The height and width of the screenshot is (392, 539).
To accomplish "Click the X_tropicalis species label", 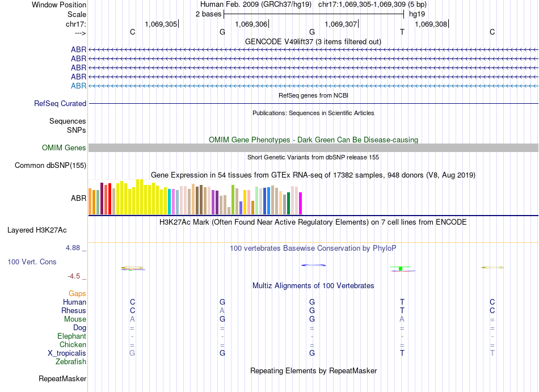I will pos(67,353).
